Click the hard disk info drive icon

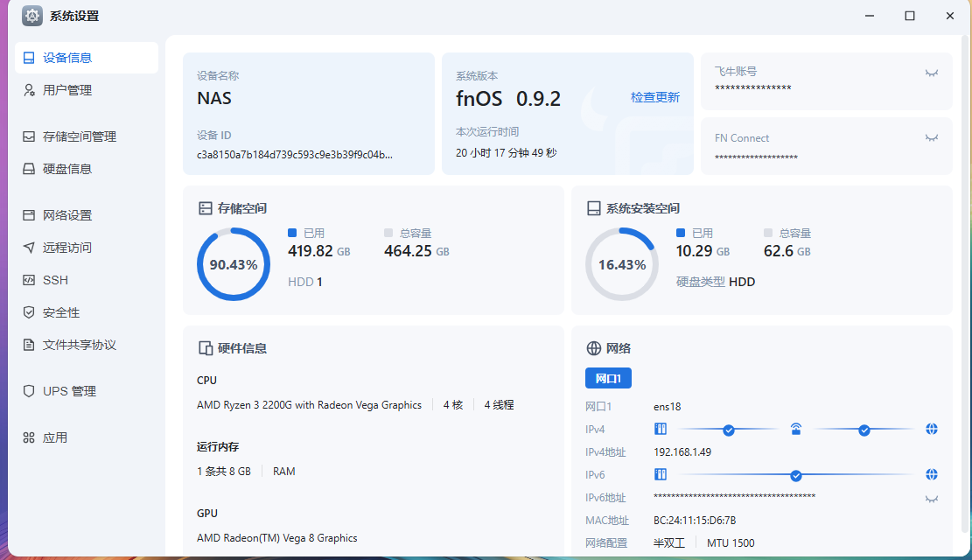pyautogui.click(x=29, y=169)
